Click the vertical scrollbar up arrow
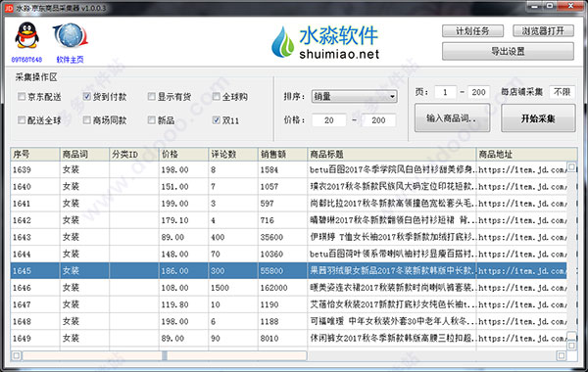588x372 pixels. pyautogui.click(x=571, y=166)
